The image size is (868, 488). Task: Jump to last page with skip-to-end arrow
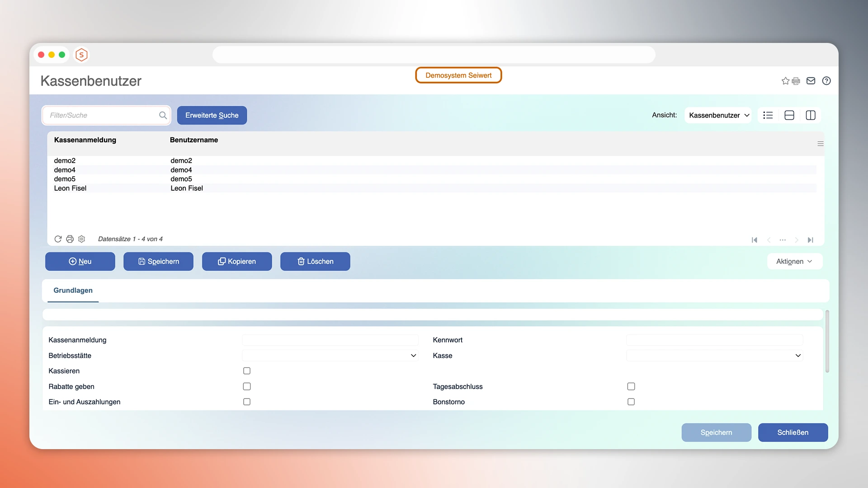[810, 240]
